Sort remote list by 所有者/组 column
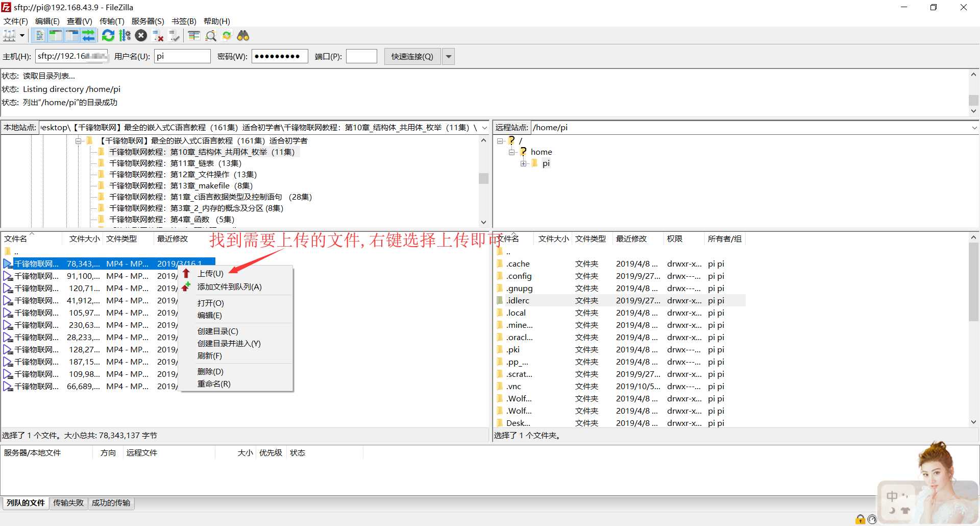The width and height of the screenshot is (980, 526). click(724, 239)
